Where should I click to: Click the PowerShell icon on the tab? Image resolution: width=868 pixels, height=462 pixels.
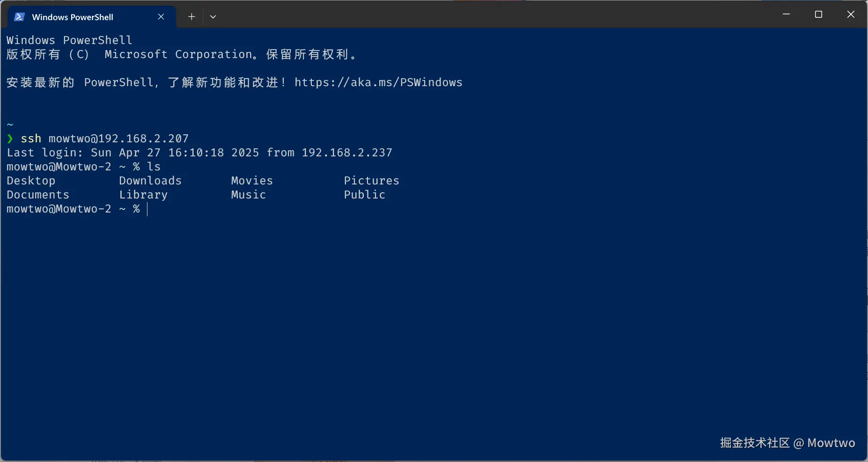(19, 17)
